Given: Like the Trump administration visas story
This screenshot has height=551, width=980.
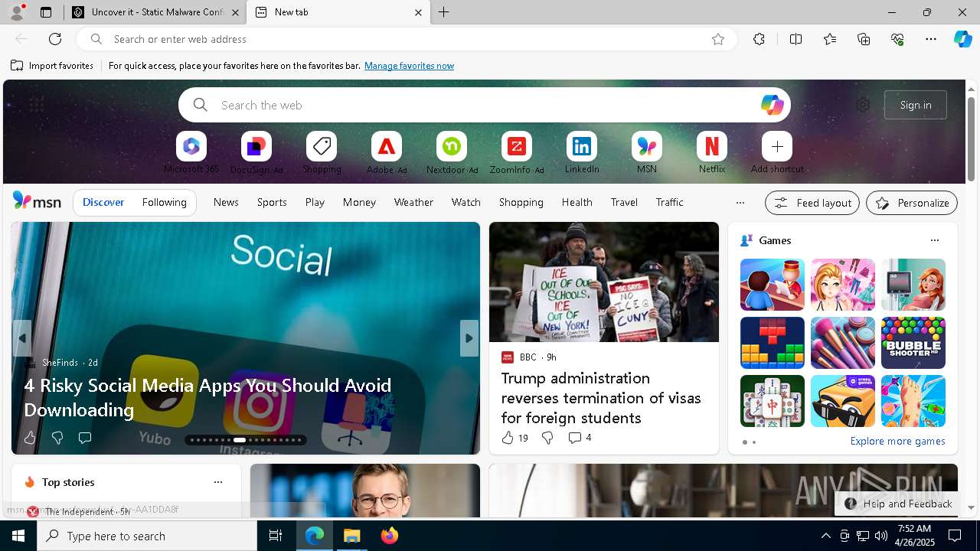Looking at the screenshot, I should pyautogui.click(x=507, y=438).
